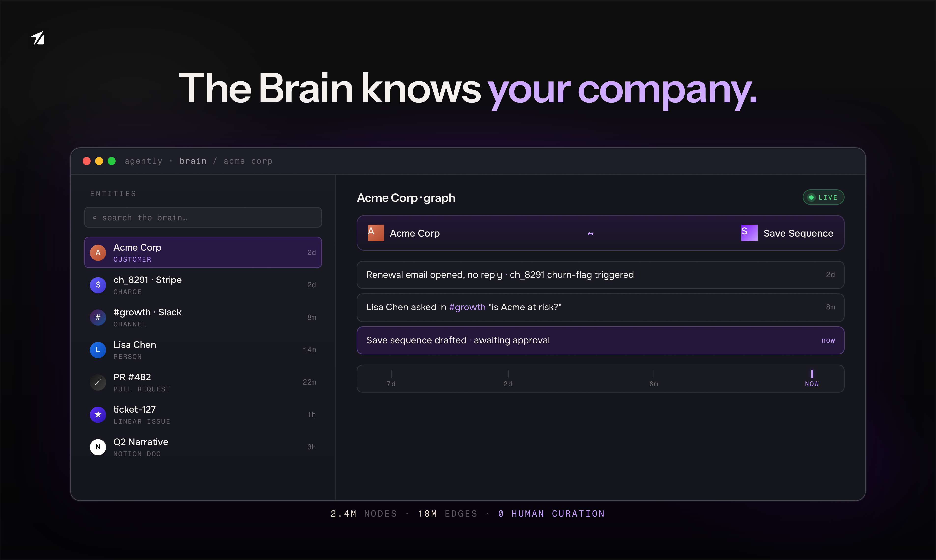Click the Stripe dollar-sign charge icon
Screen dimensions: 936x560
(x=98, y=285)
